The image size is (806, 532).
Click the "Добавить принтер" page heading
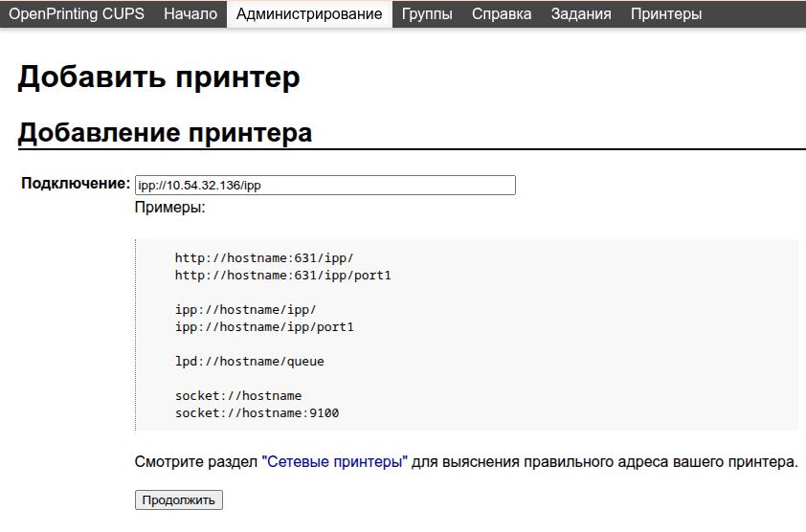pyautogui.click(x=159, y=78)
